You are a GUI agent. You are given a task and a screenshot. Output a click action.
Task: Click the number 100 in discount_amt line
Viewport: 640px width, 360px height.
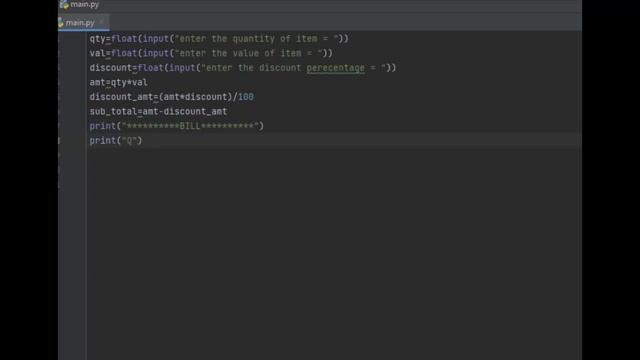[x=246, y=97]
